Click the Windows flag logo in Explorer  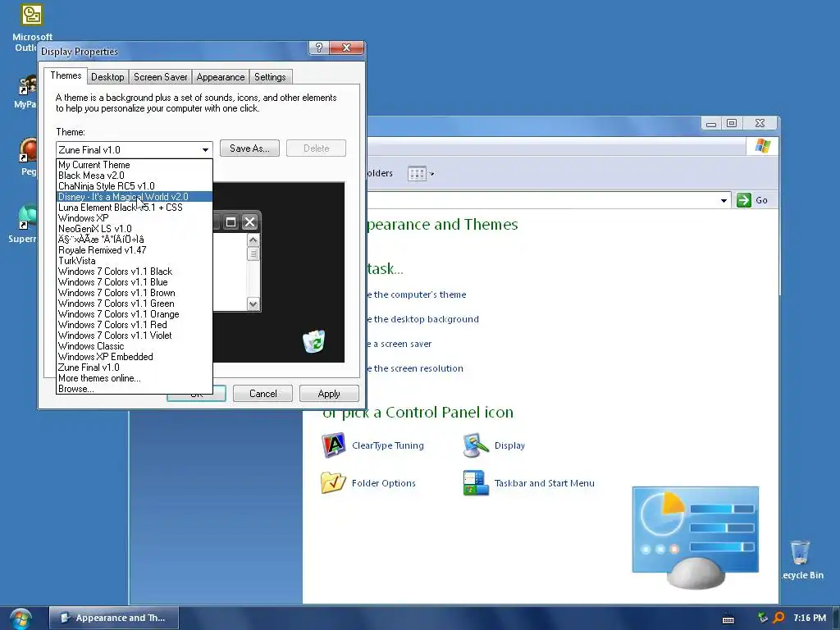pyautogui.click(x=762, y=146)
